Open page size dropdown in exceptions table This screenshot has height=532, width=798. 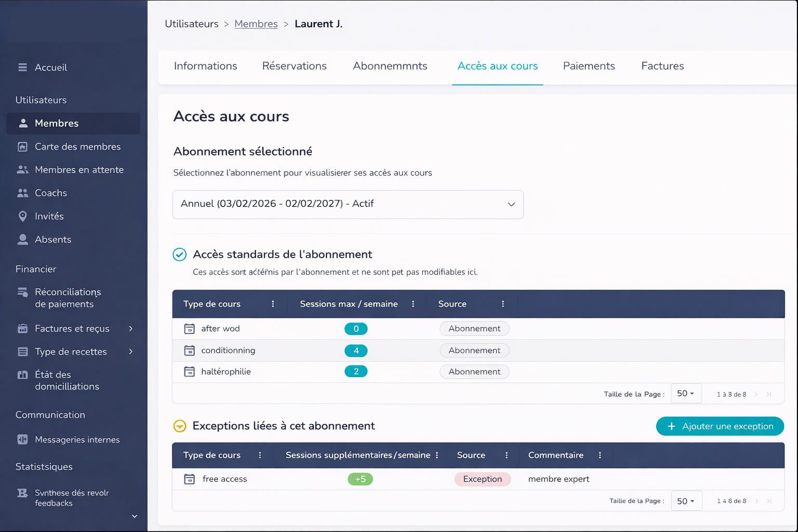coord(686,501)
